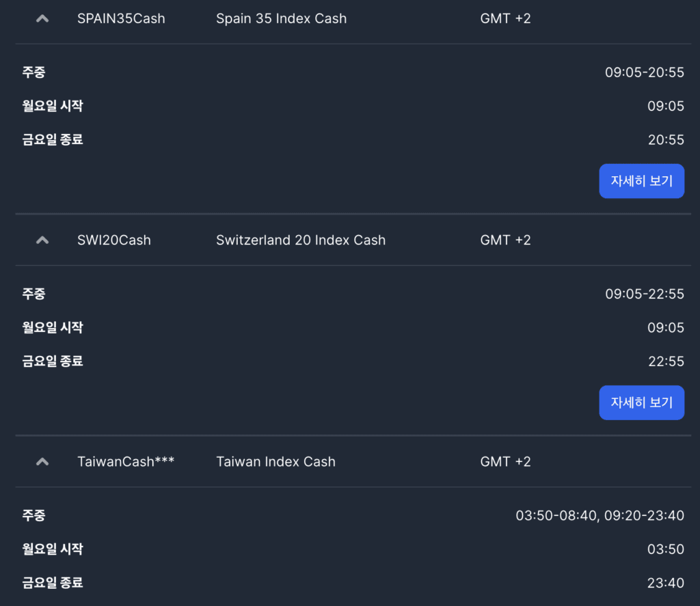Select the TaiwanCash*** symbol name

click(x=126, y=461)
